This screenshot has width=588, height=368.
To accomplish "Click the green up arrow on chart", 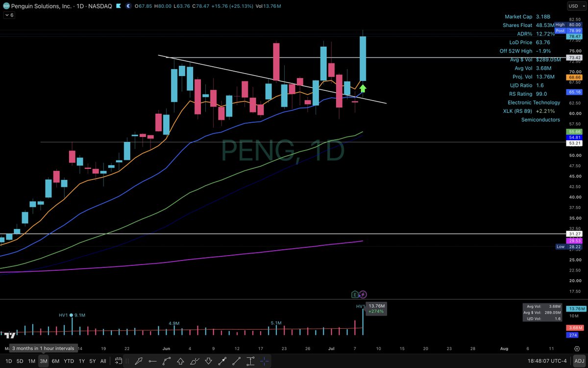I will pos(363,88).
